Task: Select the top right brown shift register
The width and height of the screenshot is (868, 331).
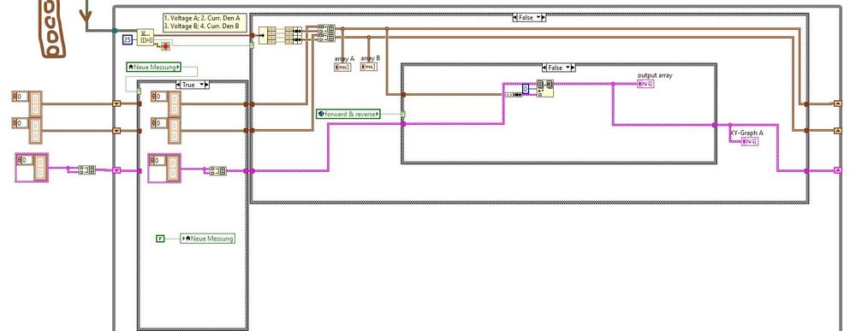Action: tap(837, 103)
